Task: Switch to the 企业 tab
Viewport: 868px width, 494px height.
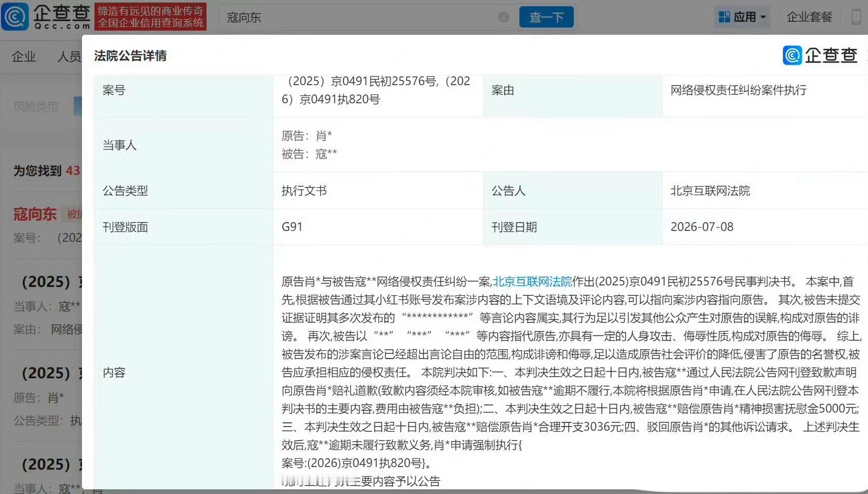Action: coord(24,57)
